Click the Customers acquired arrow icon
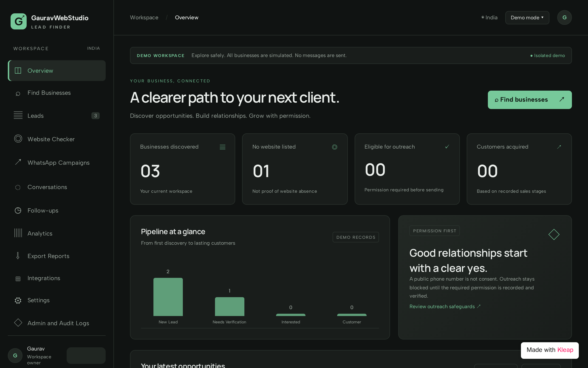 [559, 147]
